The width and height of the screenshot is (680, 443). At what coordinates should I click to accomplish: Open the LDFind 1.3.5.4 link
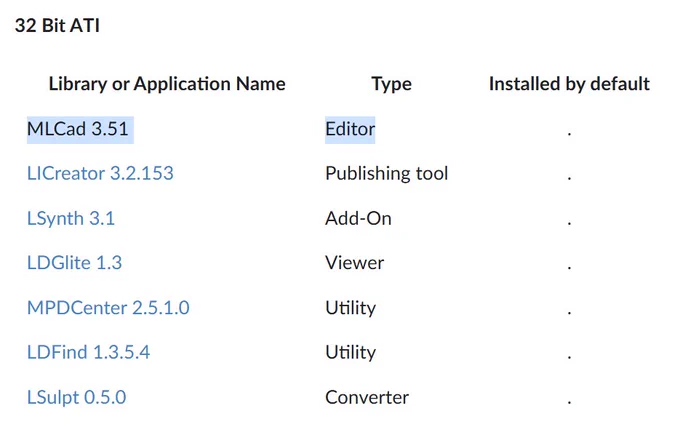pyautogui.click(x=88, y=352)
